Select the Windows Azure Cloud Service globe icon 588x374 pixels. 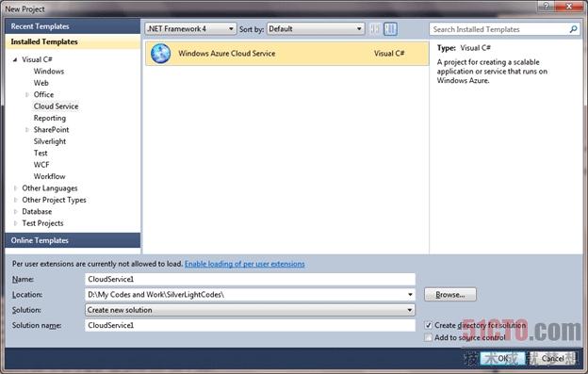click(160, 53)
